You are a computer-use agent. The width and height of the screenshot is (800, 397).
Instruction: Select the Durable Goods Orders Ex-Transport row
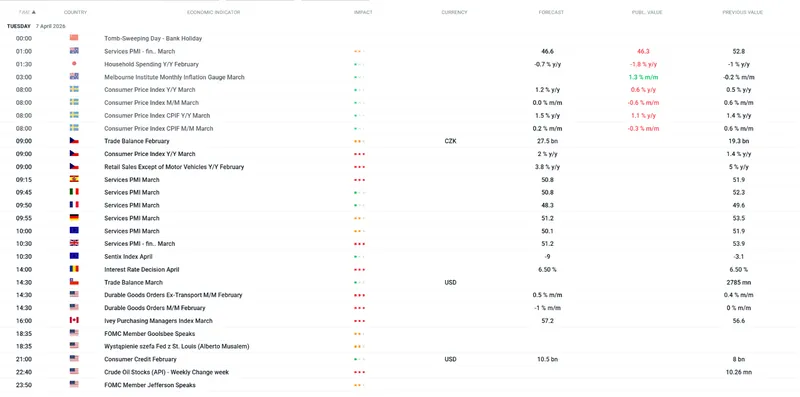tap(400, 295)
